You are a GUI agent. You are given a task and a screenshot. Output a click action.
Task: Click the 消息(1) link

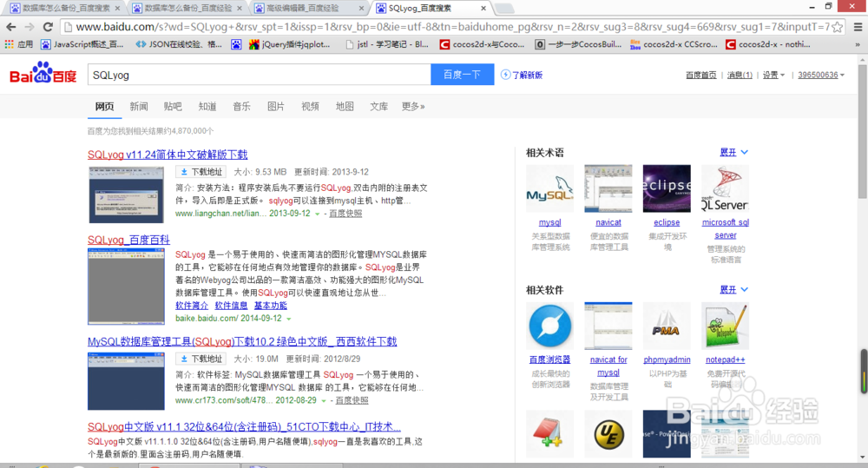(x=740, y=75)
